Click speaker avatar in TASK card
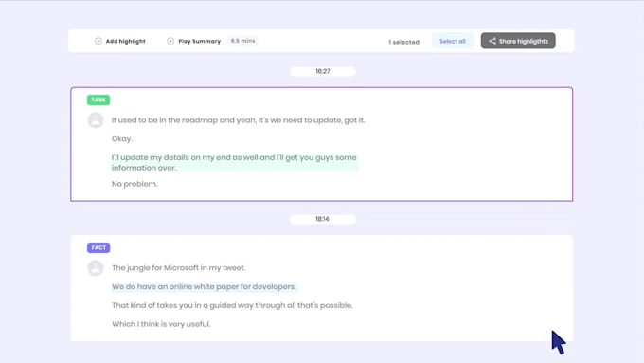The height and width of the screenshot is (363, 644). click(96, 120)
